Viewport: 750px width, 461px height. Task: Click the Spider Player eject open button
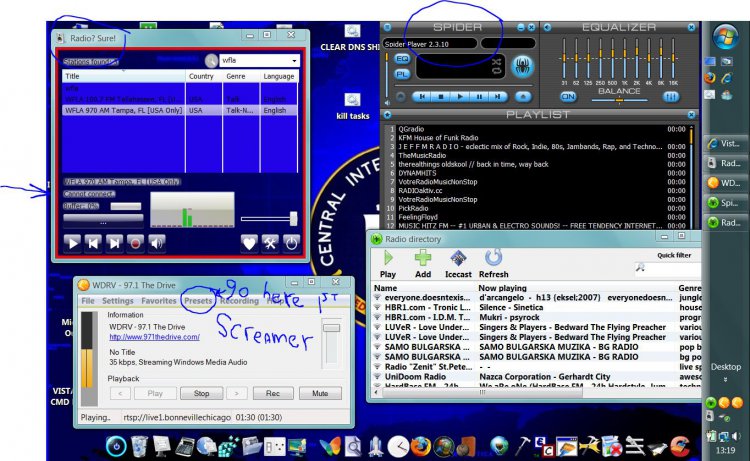[x=523, y=97]
